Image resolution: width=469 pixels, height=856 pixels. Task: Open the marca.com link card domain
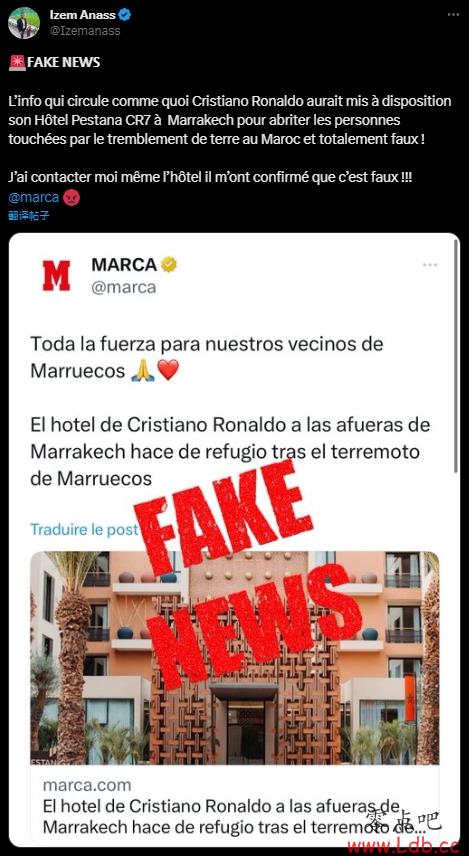click(x=87, y=785)
